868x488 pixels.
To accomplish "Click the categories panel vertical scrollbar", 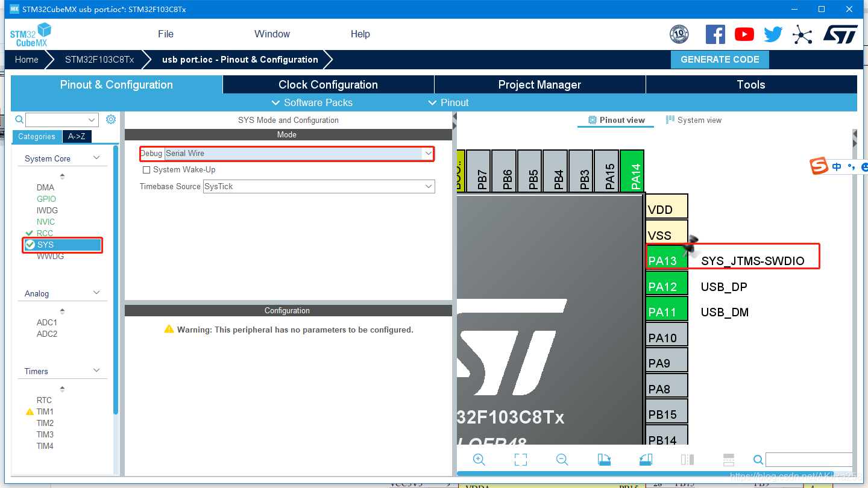I will (116, 280).
